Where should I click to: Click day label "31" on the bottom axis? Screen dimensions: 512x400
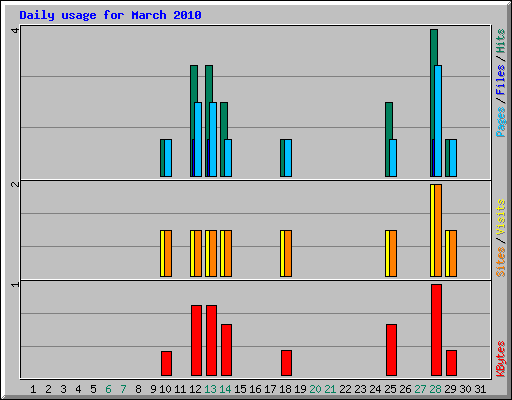(480, 389)
